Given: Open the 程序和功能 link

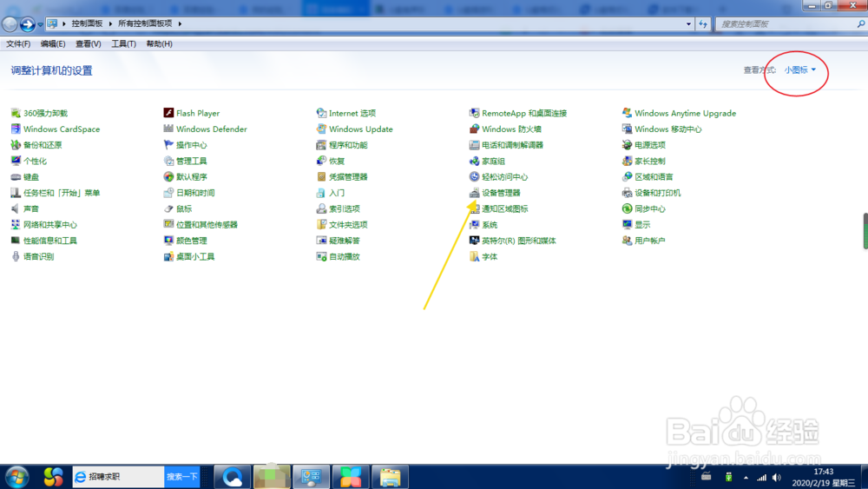Looking at the screenshot, I should coord(348,145).
